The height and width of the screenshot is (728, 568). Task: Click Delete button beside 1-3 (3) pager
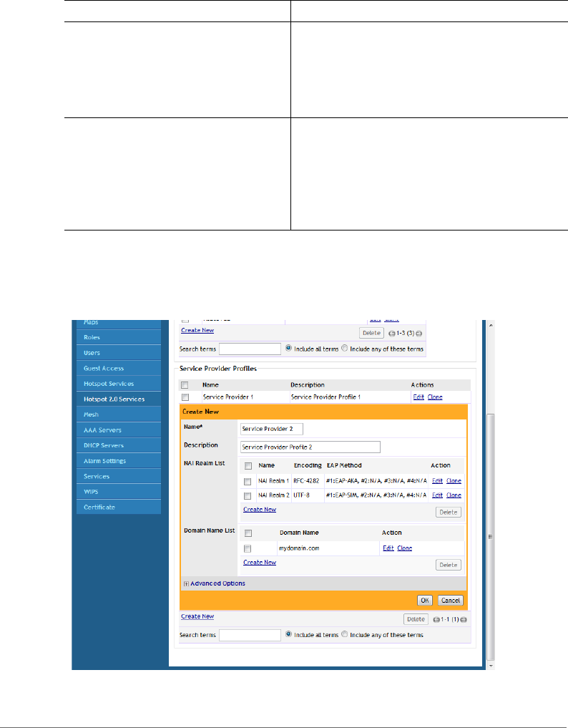(372, 333)
